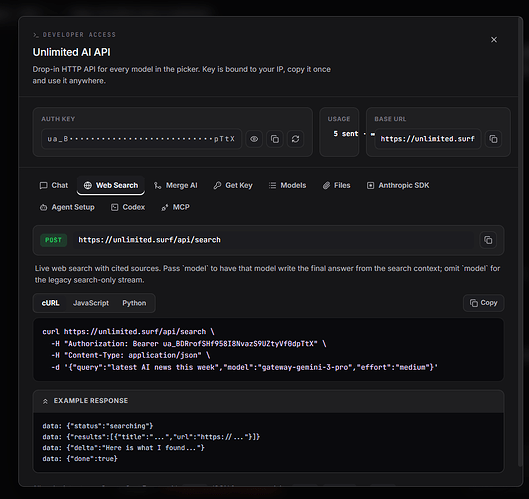
Task: Open the Get Key tab
Action: click(233, 185)
